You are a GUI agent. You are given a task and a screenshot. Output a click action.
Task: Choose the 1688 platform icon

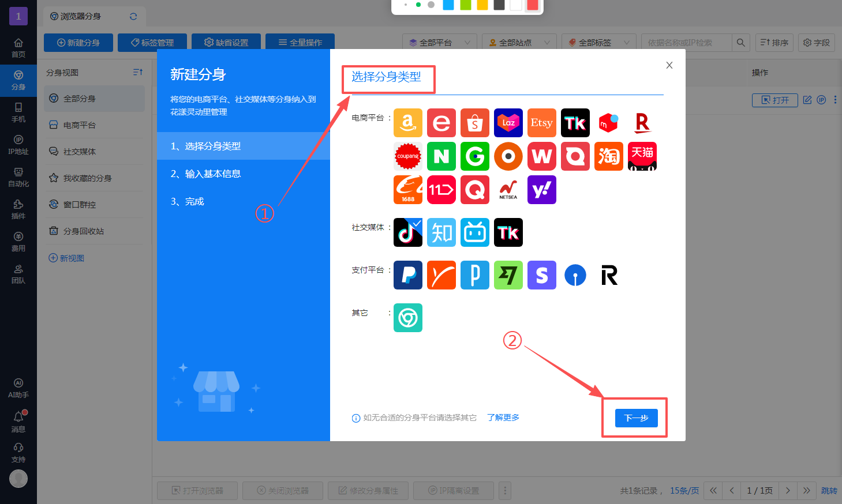tap(407, 190)
